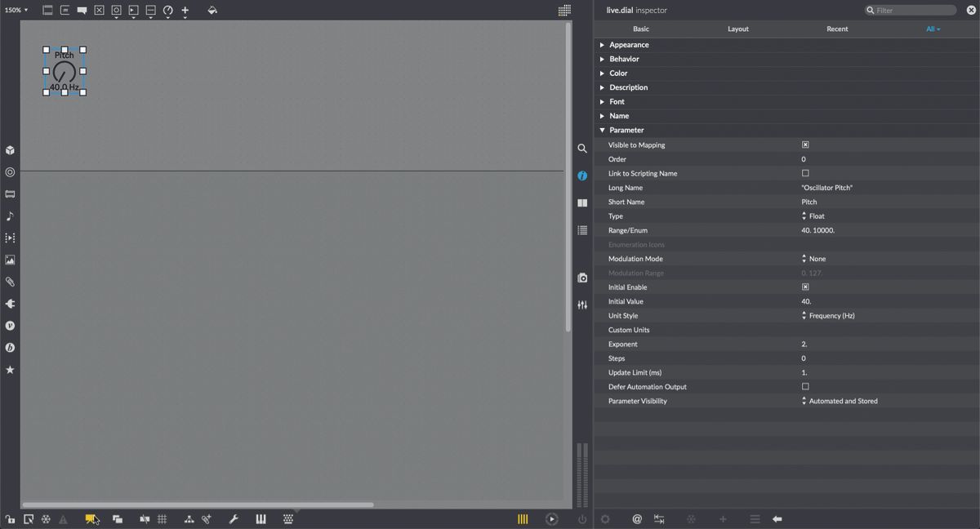
Task: Toggle Visible to Mapping checkbox
Action: pyautogui.click(x=805, y=144)
